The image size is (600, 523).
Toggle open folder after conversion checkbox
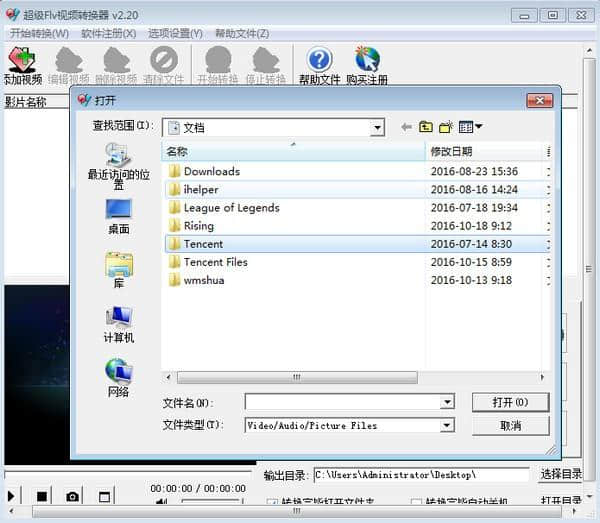point(273,503)
